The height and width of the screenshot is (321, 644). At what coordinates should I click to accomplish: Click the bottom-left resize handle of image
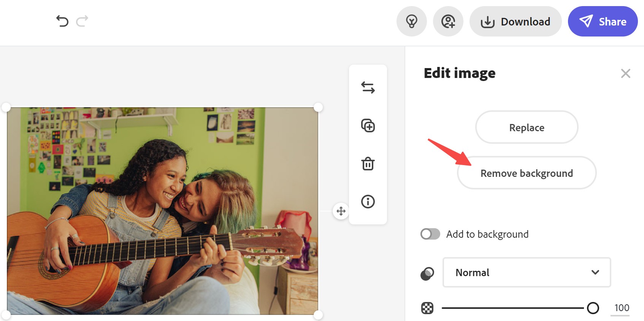6,315
